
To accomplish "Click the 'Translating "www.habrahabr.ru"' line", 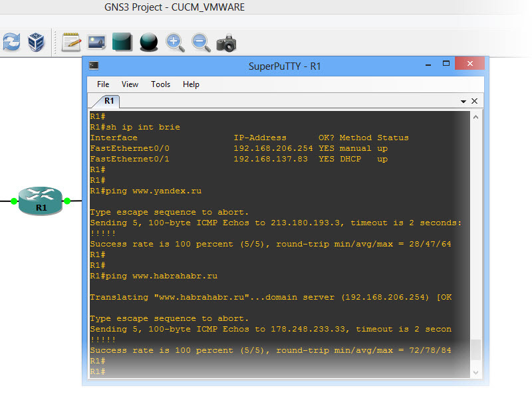I will 271,297.
